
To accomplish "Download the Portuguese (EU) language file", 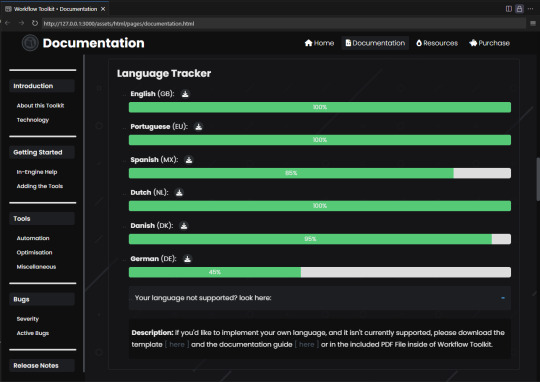I will click(x=199, y=127).
